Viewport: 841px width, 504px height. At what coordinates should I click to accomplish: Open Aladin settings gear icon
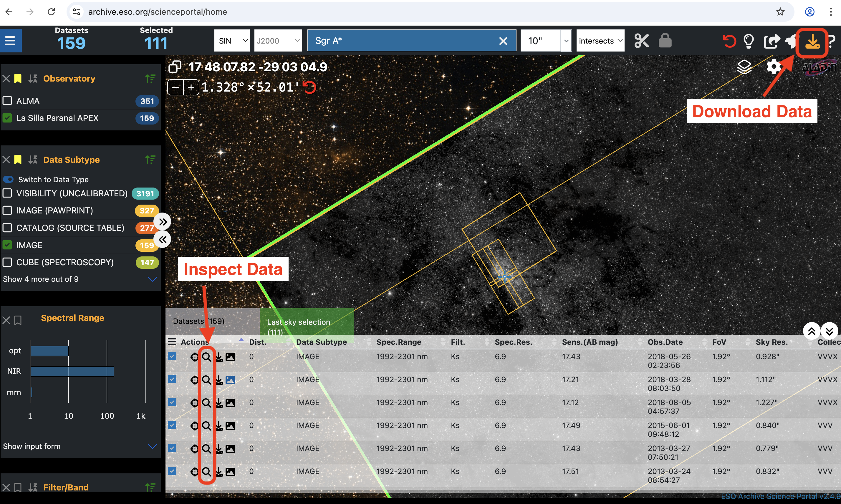[773, 67]
